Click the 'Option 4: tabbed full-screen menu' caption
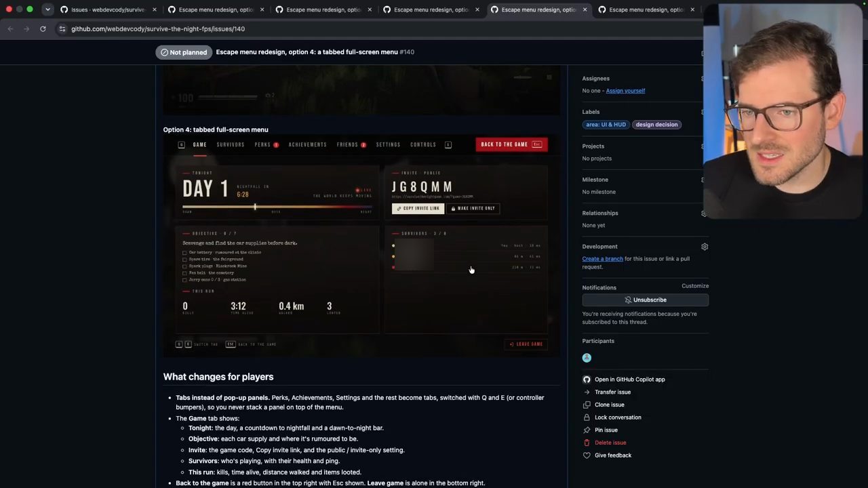Viewport: 868px width, 488px height. tap(216, 129)
